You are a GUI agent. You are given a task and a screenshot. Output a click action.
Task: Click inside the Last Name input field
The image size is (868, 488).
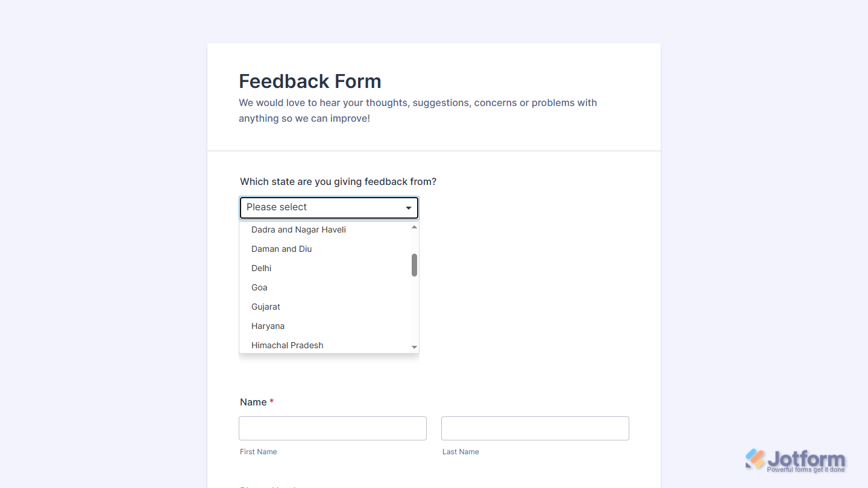pos(535,428)
